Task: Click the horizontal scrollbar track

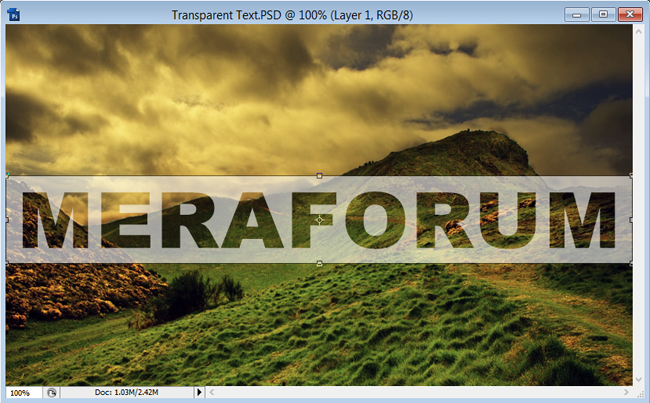Action: pos(420,393)
